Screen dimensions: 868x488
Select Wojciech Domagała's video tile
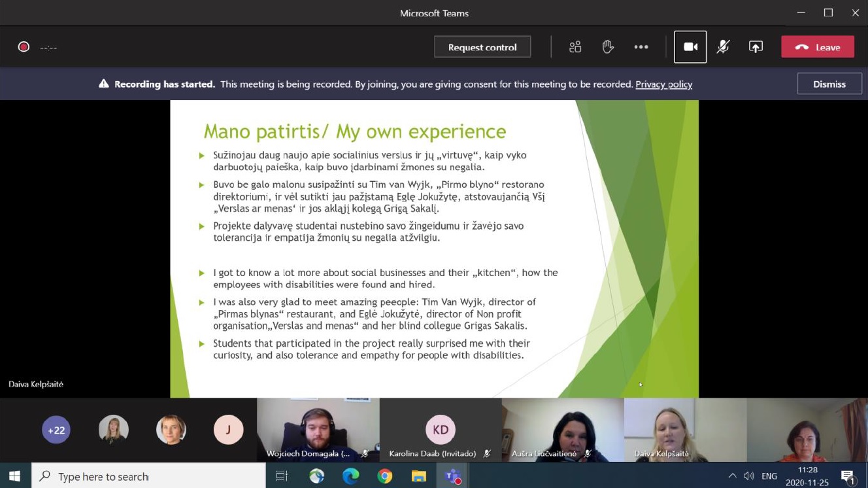[318, 428]
